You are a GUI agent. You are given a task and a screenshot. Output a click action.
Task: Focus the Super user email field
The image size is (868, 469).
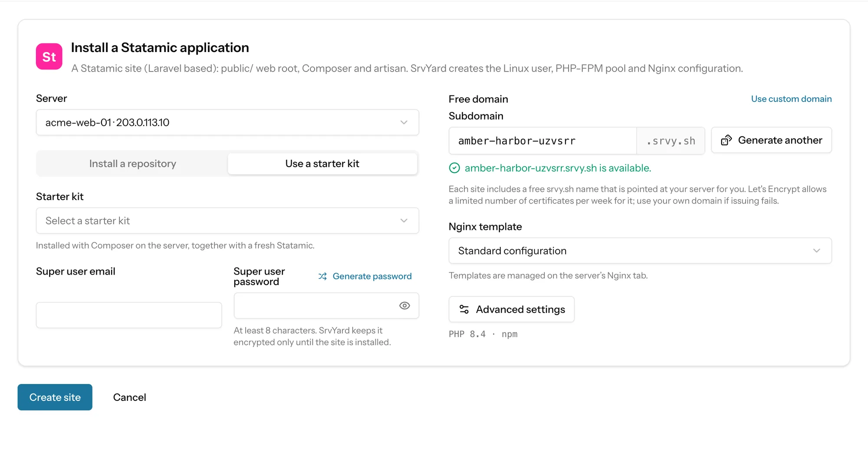(129, 315)
